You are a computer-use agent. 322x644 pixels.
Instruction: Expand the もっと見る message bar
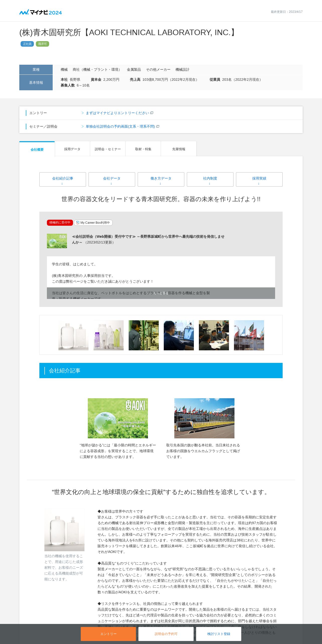click(x=161, y=293)
